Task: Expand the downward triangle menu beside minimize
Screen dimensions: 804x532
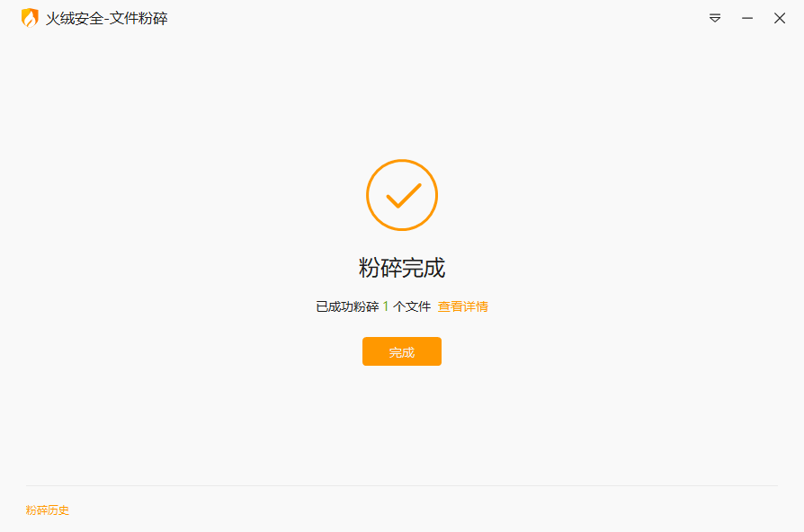Action: click(x=715, y=19)
